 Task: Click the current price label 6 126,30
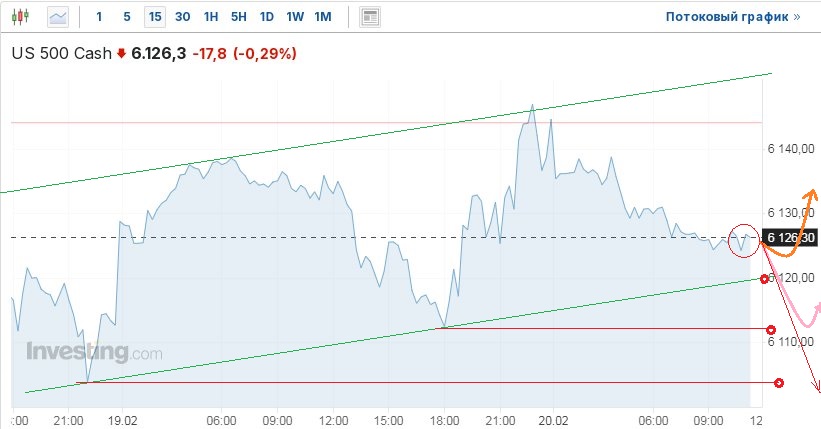pos(791,237)
